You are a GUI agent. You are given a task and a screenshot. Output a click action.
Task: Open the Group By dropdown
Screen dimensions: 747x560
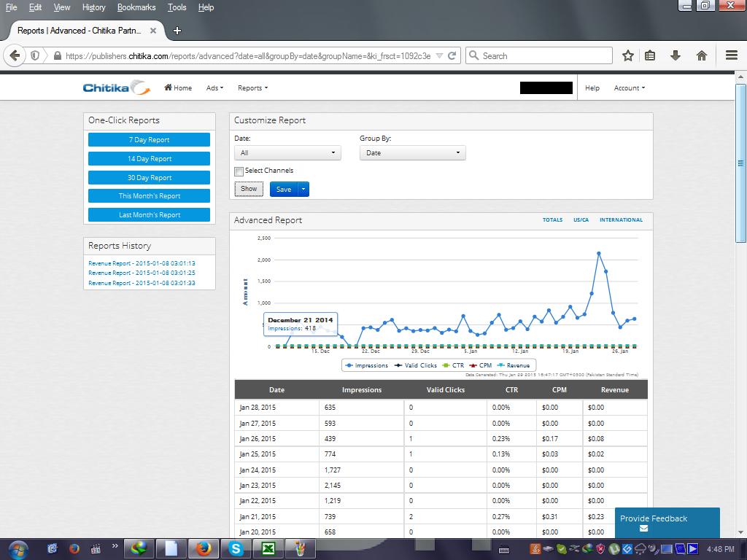pos(413,153)
